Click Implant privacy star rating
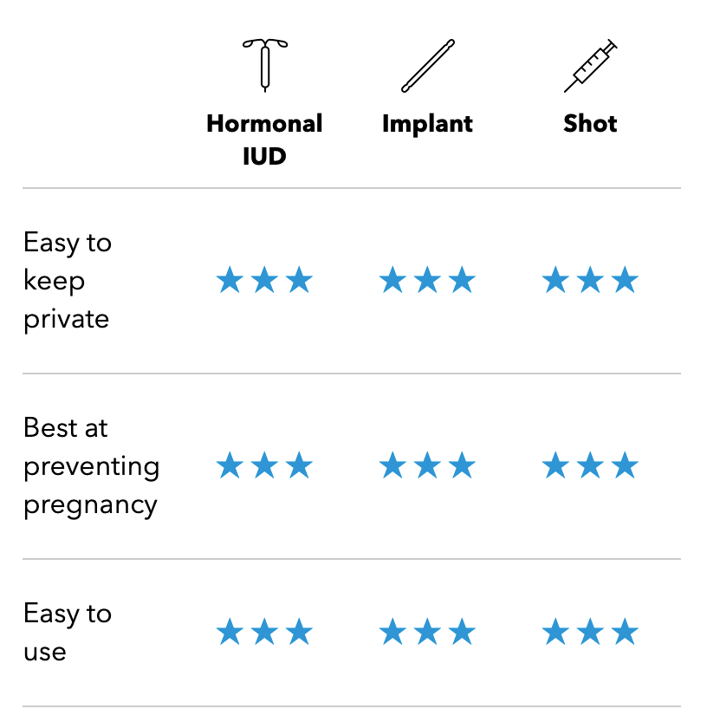This screenshot has height=728, width=707. click(x=427, y=279)
